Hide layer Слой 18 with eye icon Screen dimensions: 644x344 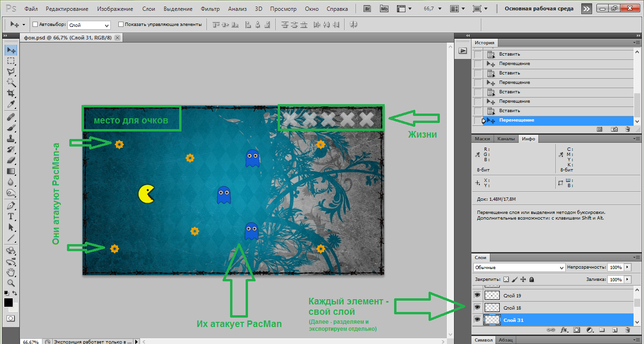click(477, 307)
